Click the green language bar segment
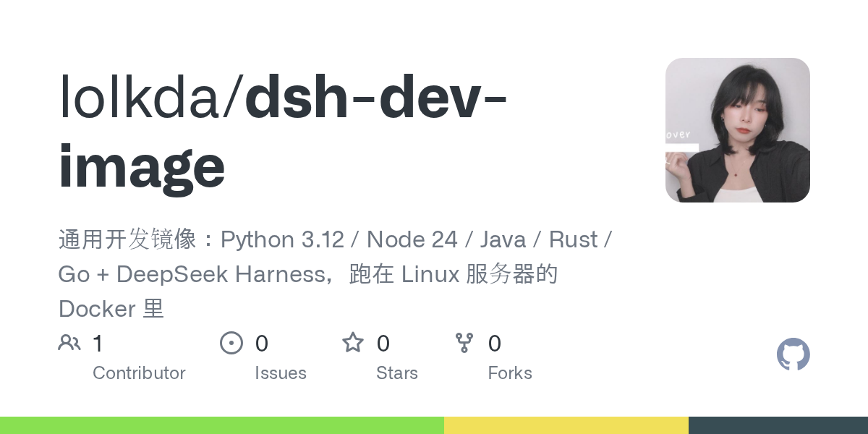Image resolution: width=868 pixels, height=434 pixels. (x=222, y=425)
